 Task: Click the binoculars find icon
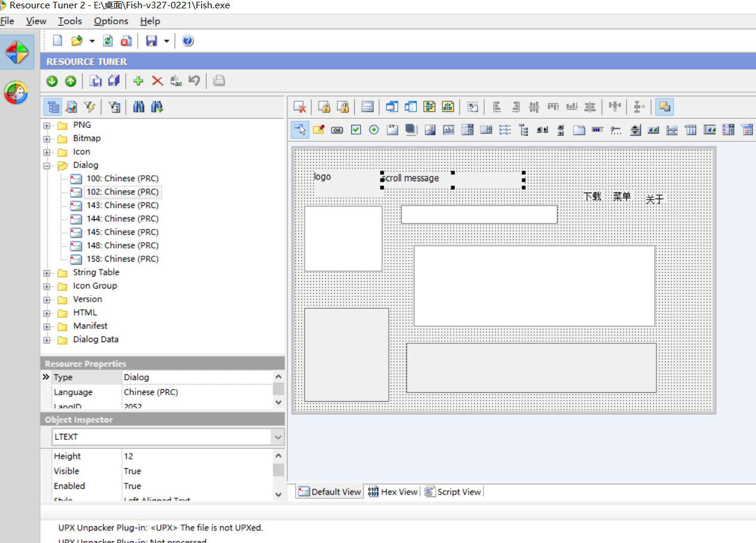coord(139,107)
